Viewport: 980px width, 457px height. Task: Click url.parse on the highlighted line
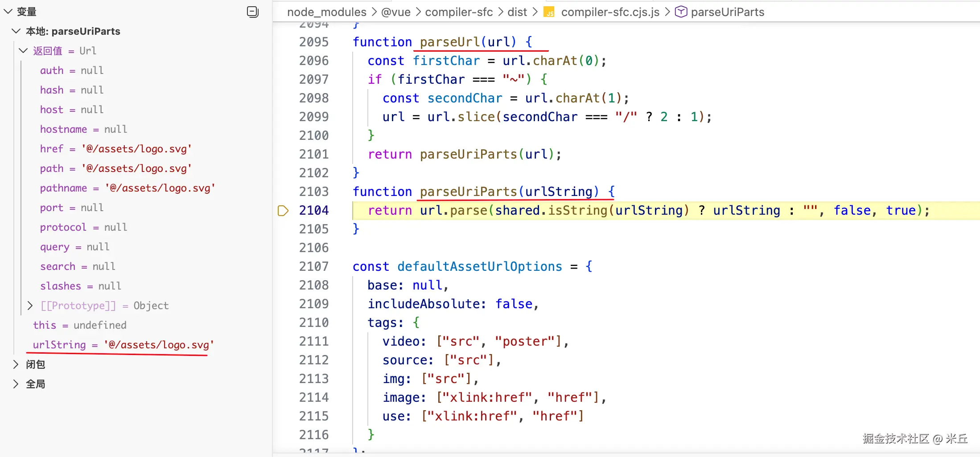(454, 210)
